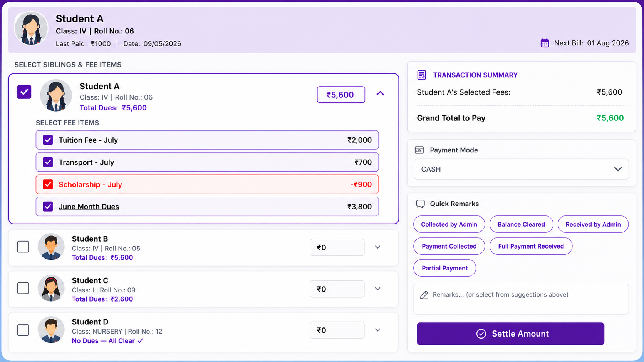Image resolution: width=644 pixels, height=362 pixels.
Task: Click Student D's avatar
Action: tap(51, 330)
